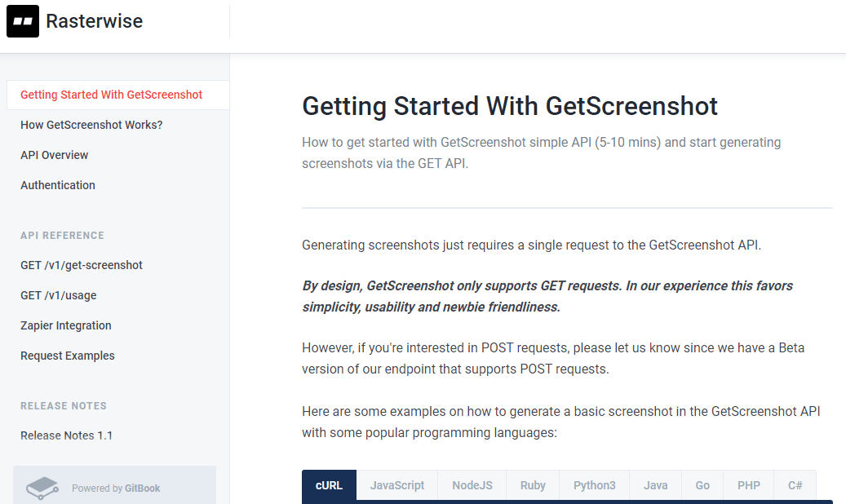The image size is (846, 504).
Task: Open the Rasterwise home title link
Action: click(x=95, y=21)
